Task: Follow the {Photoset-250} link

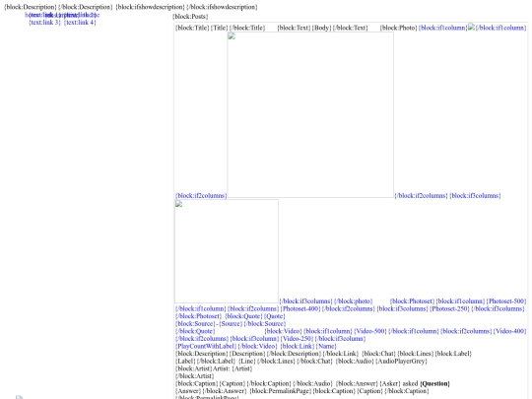Action: 449,308
